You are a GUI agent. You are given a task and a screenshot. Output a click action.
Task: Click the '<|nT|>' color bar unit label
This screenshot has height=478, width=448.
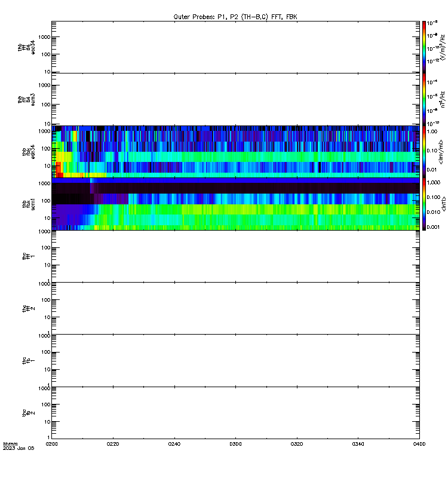444,204
